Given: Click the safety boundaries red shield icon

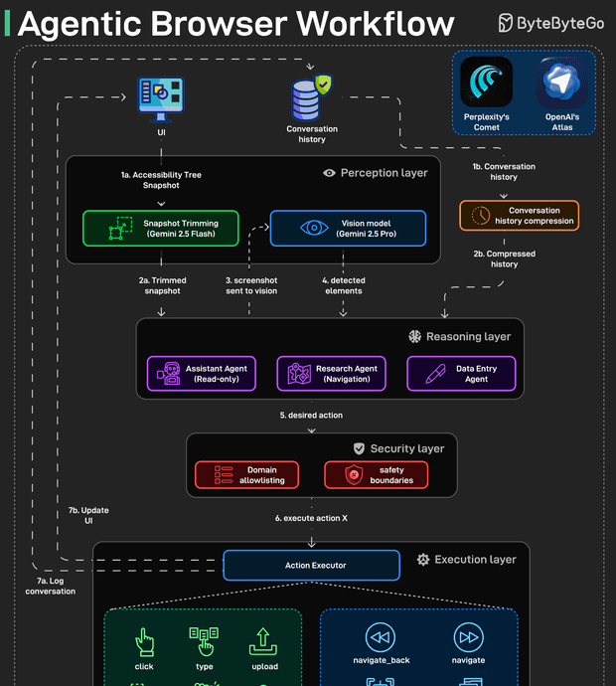Looking at the screenshot, I should (x=354, y=475).
